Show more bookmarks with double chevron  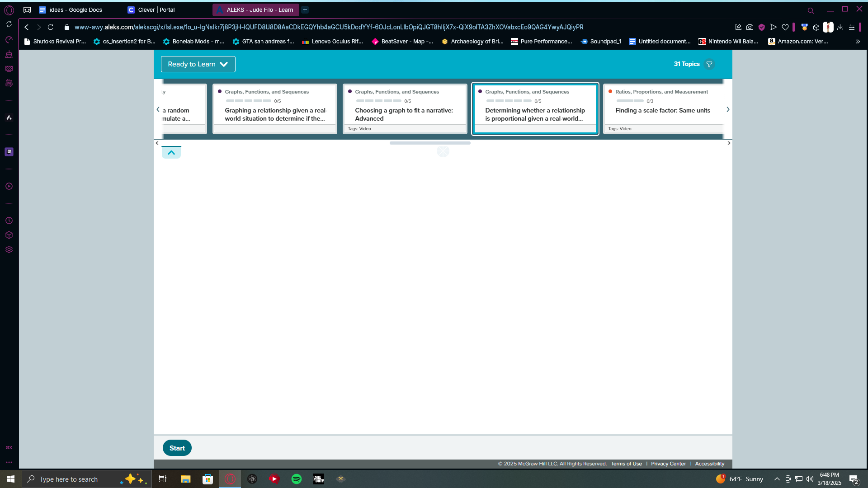coord(858,42)
